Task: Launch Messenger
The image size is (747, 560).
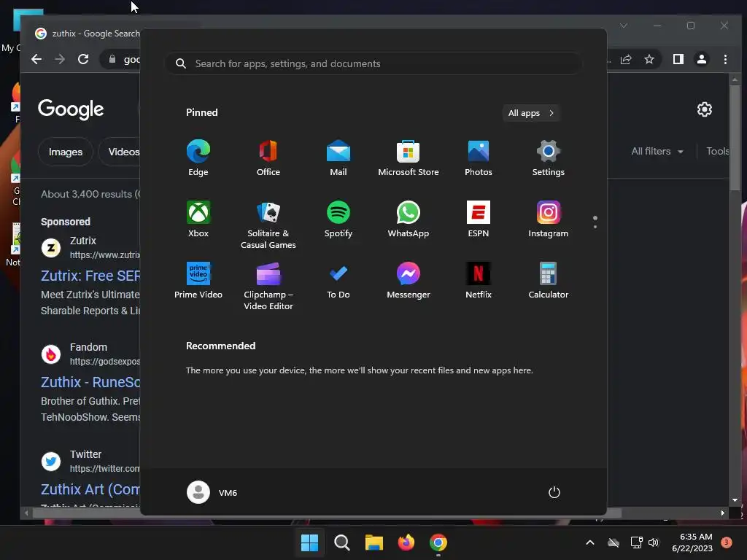Action: [409, 281]
